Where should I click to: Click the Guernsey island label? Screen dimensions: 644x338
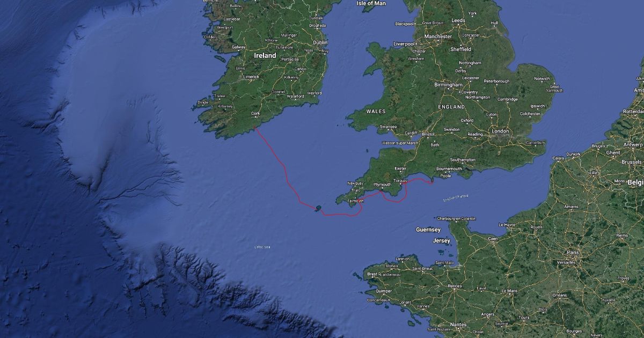[428, 230]
